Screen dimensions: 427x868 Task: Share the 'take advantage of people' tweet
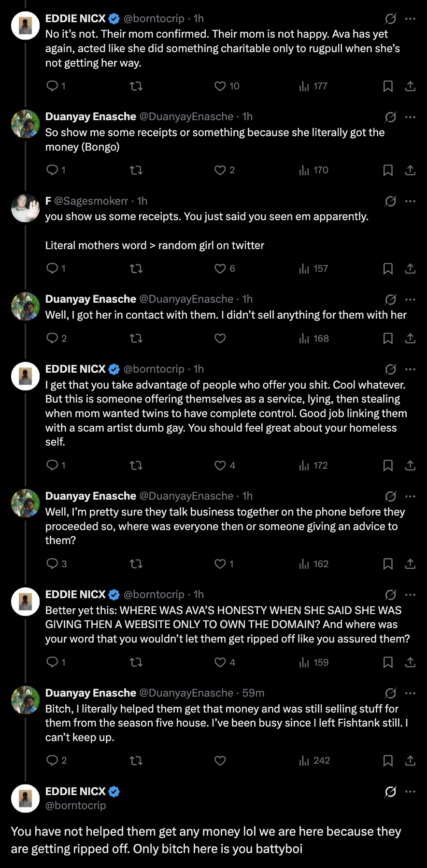tap(410, 465)
